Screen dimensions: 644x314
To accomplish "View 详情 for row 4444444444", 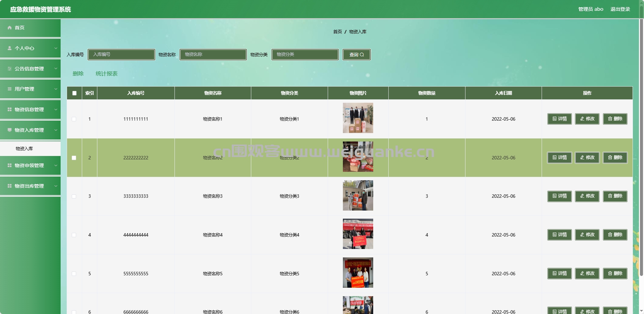I will click(x=559, y=235).
